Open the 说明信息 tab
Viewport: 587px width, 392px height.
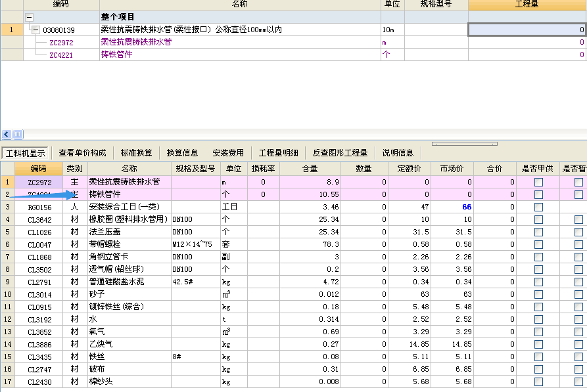tap(398, 152)
